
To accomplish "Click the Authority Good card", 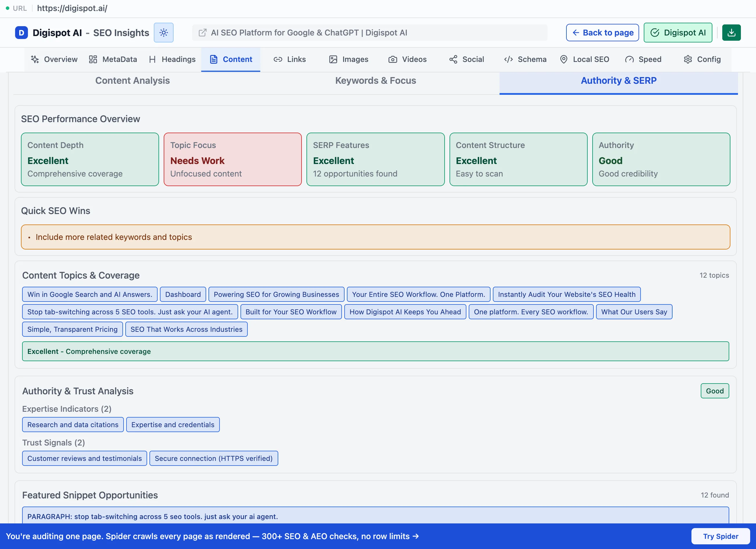I will 661,159.
